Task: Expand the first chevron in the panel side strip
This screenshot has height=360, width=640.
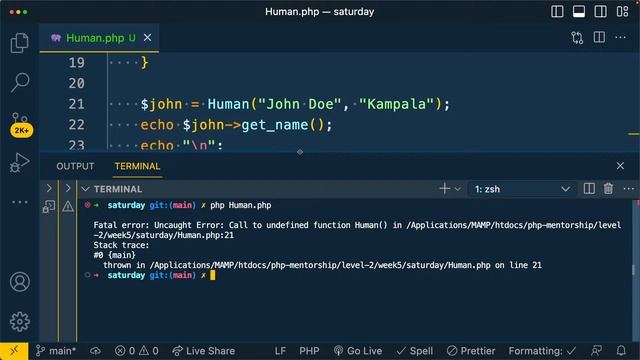Action: pos(49,188)
